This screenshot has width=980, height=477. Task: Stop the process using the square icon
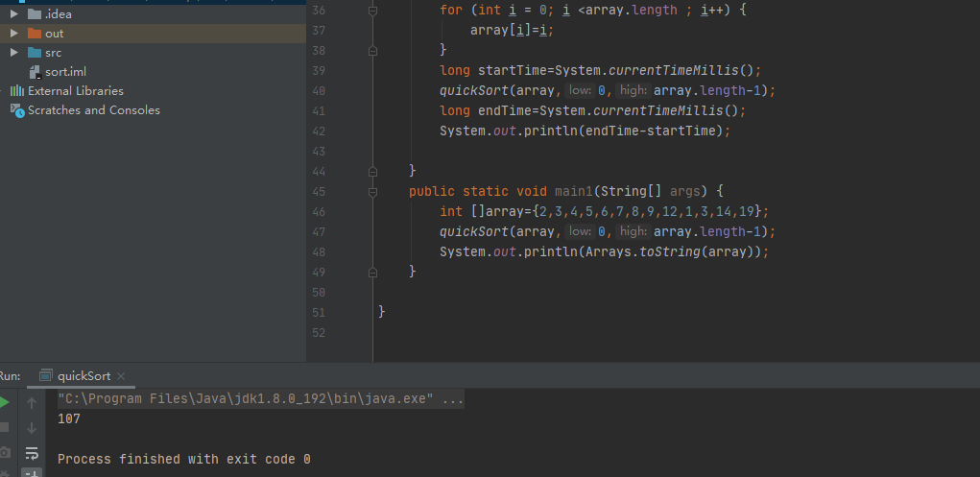[4, 428]
